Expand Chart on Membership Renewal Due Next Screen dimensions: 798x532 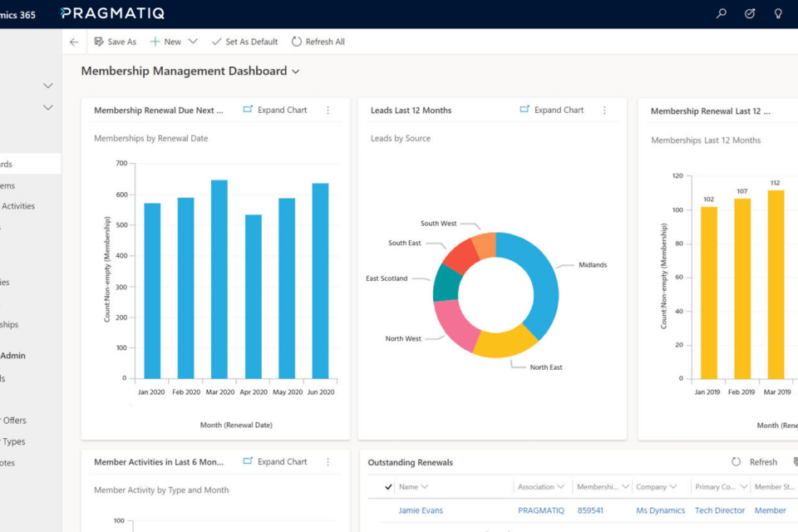pyautogui.click(x=274, y=110)
